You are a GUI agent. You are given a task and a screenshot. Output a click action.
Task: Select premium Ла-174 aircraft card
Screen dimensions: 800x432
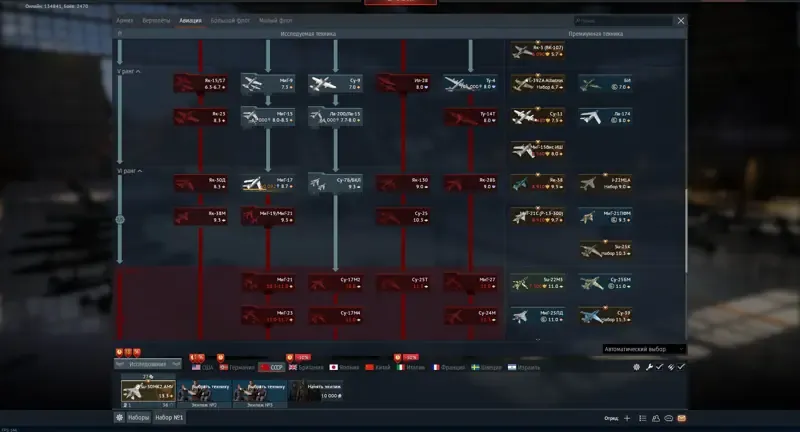tap(605, 117)
